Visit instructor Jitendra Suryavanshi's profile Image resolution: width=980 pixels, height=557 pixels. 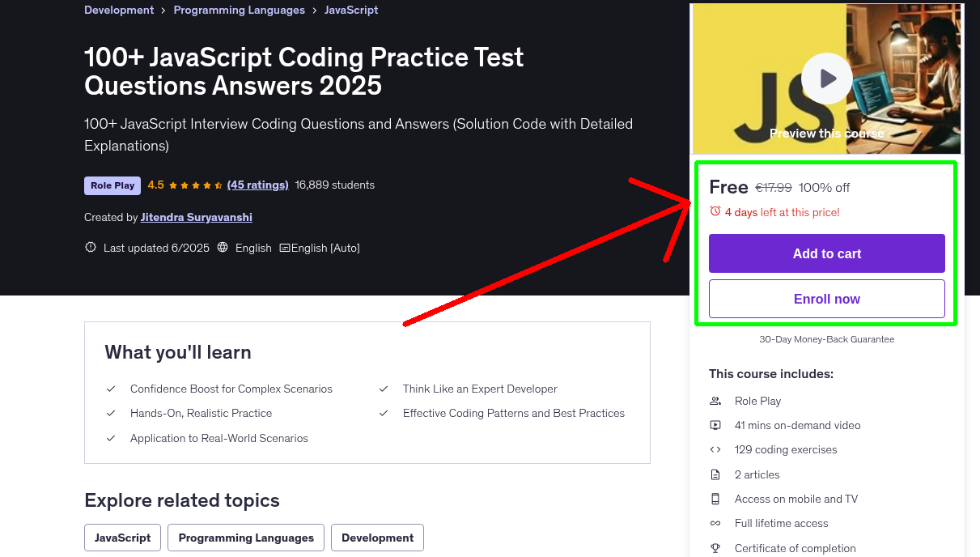[x=198, y=217]
